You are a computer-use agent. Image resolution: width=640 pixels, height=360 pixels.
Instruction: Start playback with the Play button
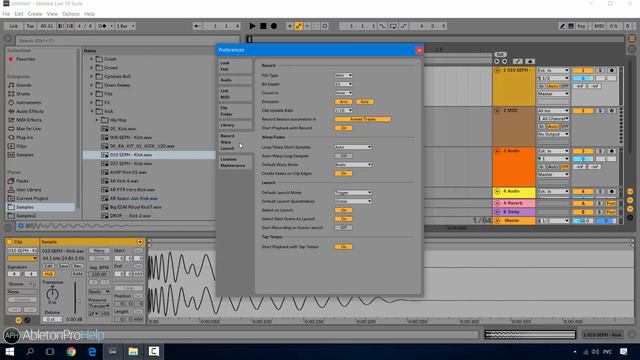point(252,26)
